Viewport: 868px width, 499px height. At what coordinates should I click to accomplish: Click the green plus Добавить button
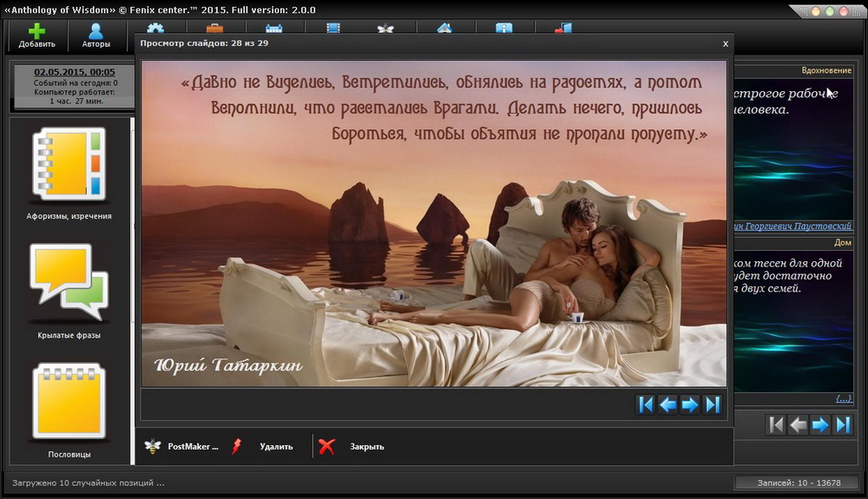pos(36,36)
